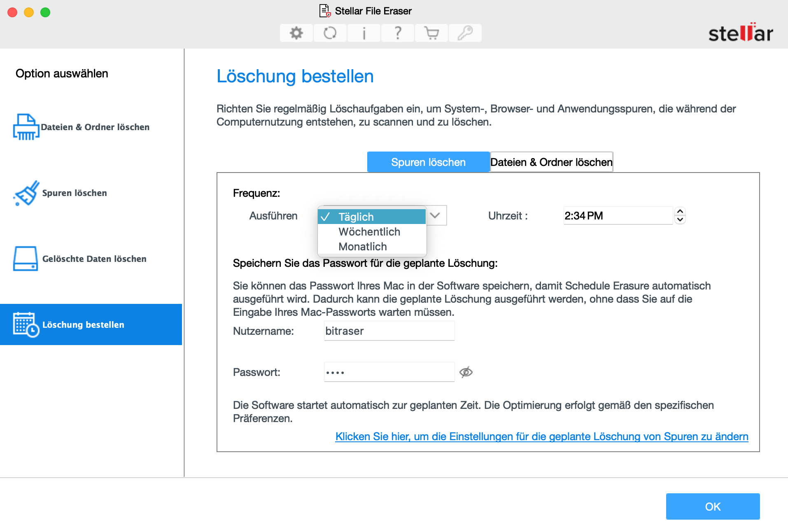Click the OK button
The height and width of the screenshot is (532, 788).
713,506
